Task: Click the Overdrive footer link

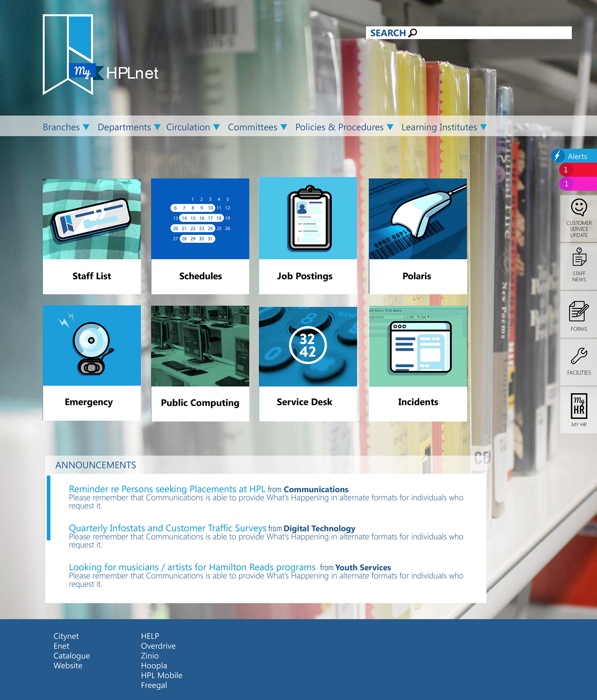Action: tap(158, 646)
